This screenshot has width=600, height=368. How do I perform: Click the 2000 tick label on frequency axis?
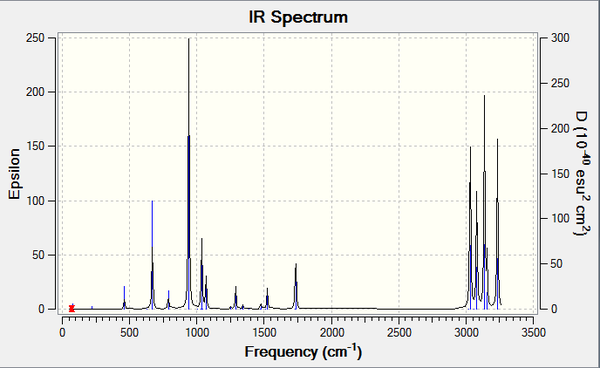pos(332,332)
